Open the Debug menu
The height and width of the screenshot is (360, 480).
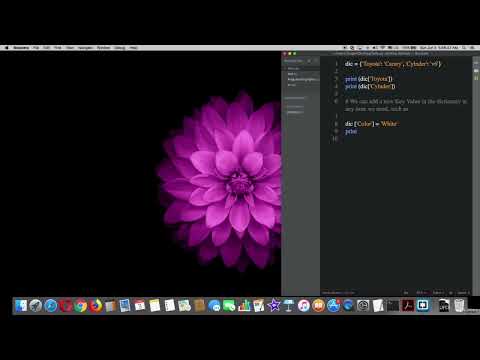click(119, 48)
